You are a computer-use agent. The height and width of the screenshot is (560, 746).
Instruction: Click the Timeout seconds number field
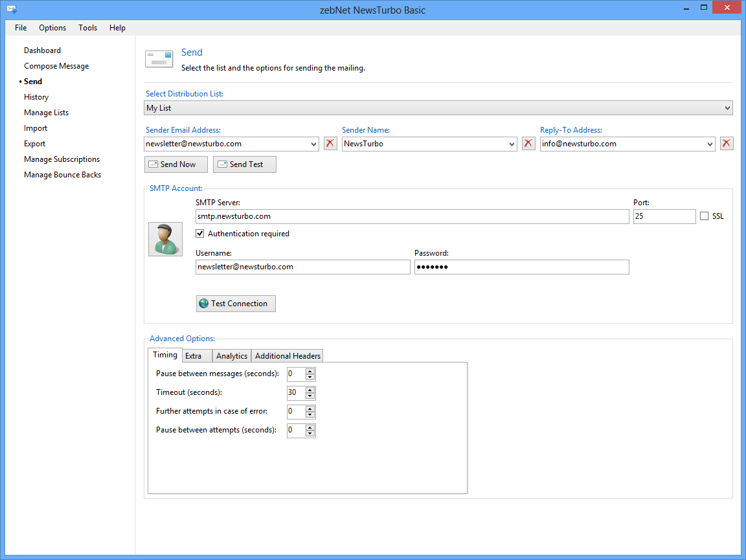pyautogui.click(x=296, y=392)
